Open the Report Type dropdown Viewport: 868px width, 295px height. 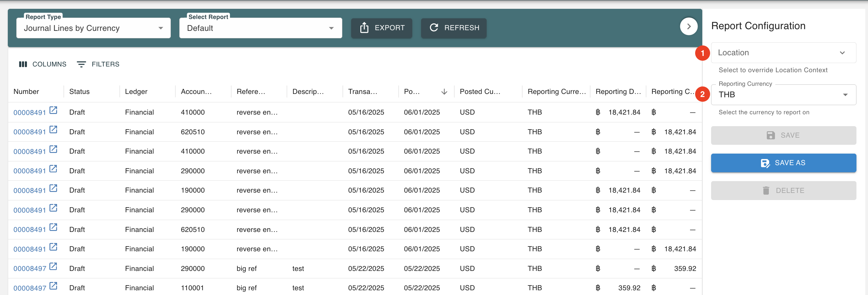93,28
